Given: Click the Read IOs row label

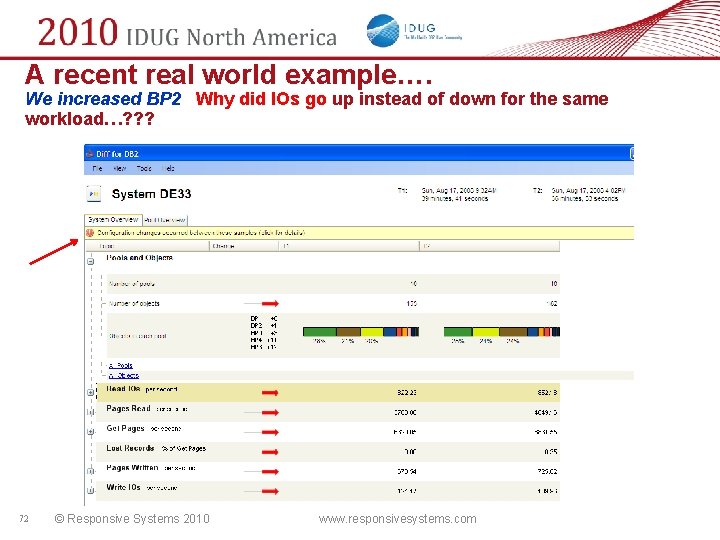Looking at the screenshot, I should [x=141, y=389].
